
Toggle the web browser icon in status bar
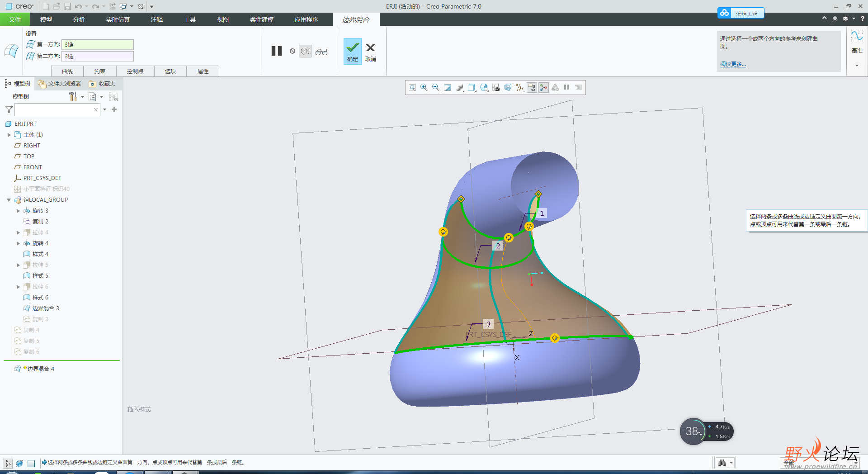pyautogui.click(x=19, y=463)
